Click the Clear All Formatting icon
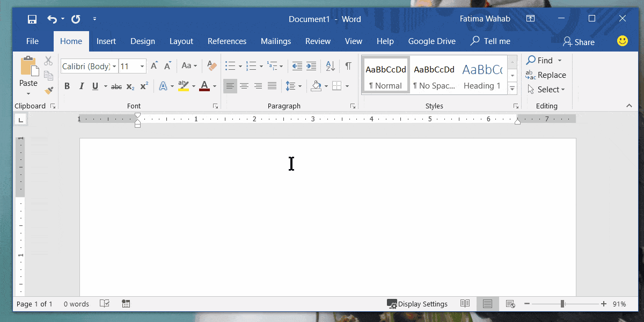Image resolution: width=644 pixels, height=322 pixels. [x=211, y=66]
